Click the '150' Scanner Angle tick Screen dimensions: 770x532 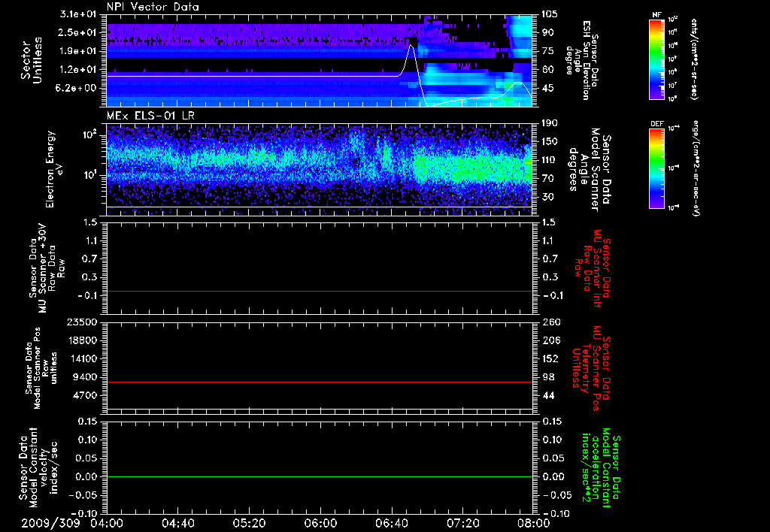click(548, 142)
